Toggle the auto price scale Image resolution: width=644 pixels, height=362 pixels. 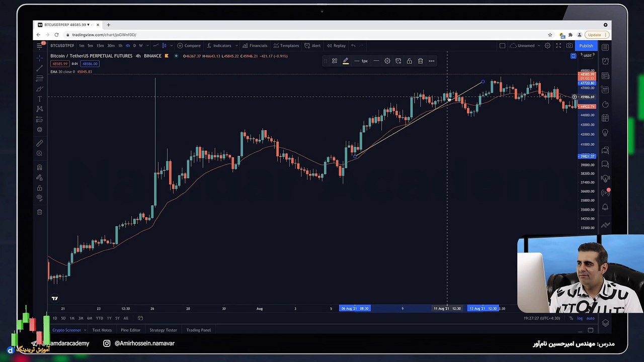click(590, 318)
